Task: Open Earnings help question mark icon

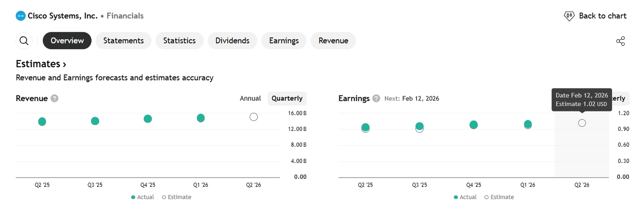Action: click(x=376, y=98)
